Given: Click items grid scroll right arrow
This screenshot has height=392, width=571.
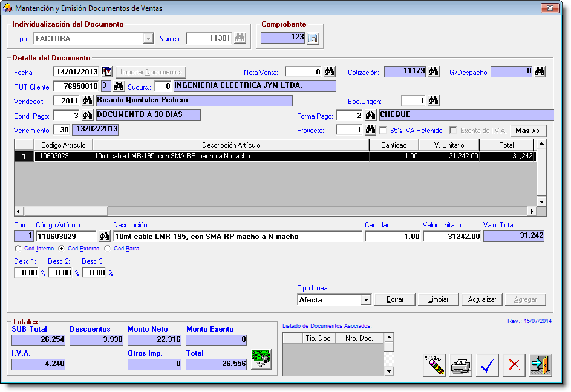Looking at the screenshot, I should point(532,211).
